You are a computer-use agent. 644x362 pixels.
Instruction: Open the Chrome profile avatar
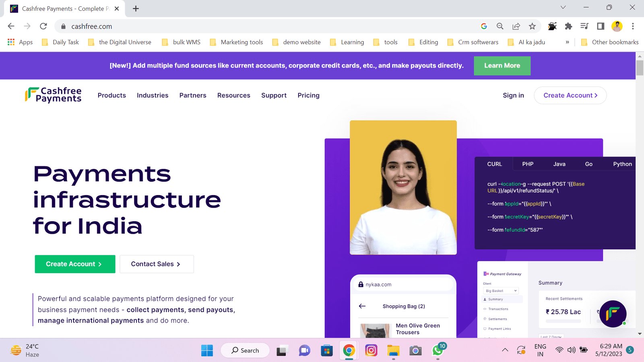click(617, 26)
